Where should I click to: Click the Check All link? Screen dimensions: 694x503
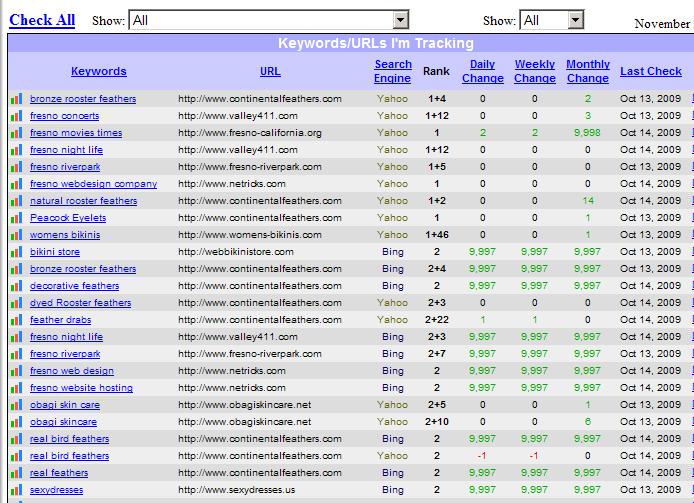point(42,20)
